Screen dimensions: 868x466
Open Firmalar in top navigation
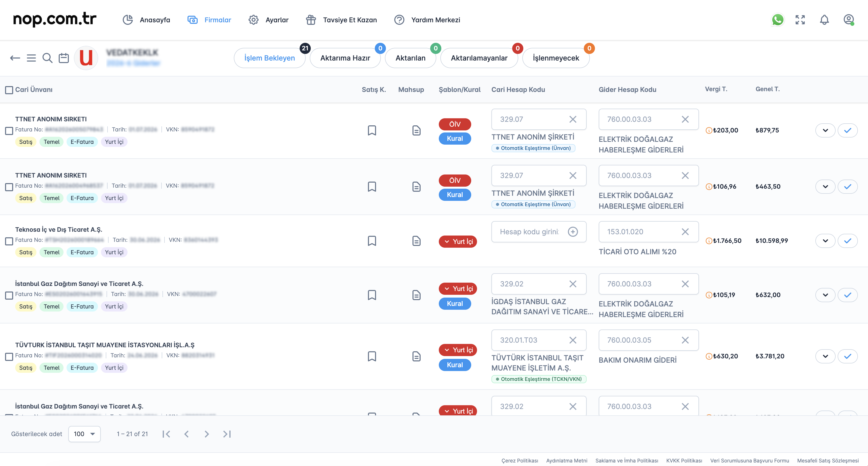click(209, 20)
